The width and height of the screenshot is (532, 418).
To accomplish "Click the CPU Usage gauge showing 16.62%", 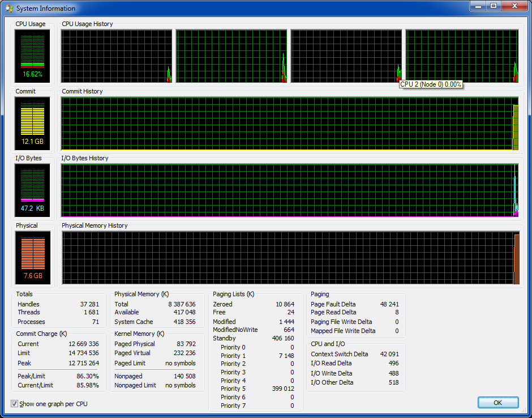I will click(32, 56).
